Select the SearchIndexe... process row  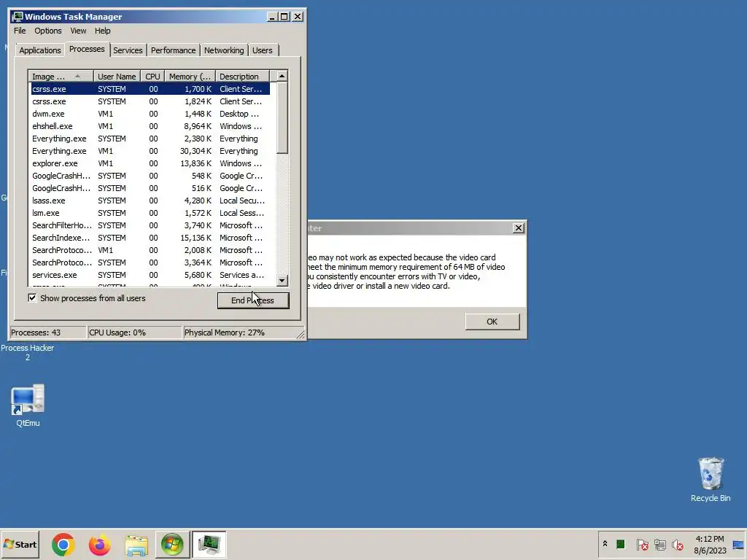150,238
